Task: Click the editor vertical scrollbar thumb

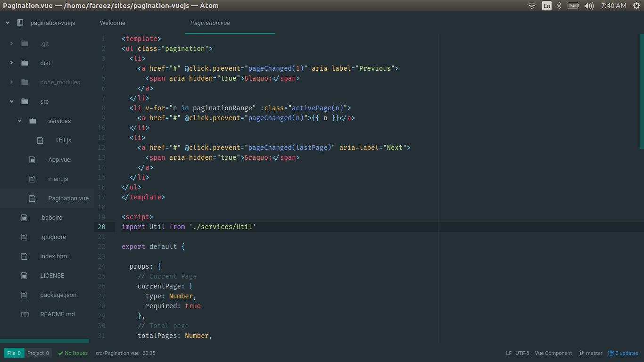Action: pos(642,91)
